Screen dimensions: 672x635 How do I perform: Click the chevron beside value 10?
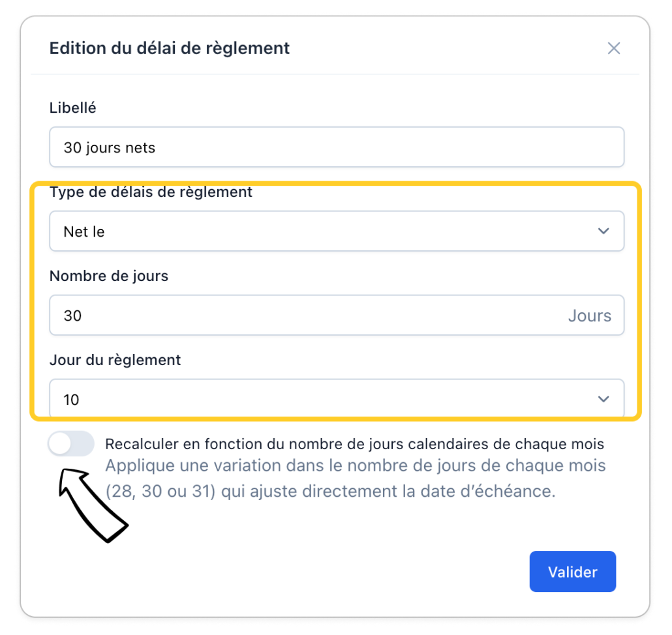(603, 399)
